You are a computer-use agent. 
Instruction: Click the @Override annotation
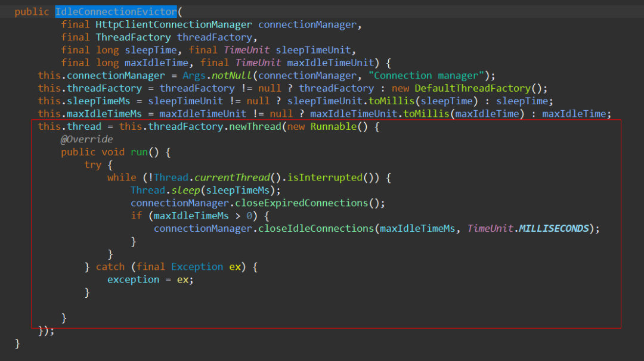coord(86,139)
